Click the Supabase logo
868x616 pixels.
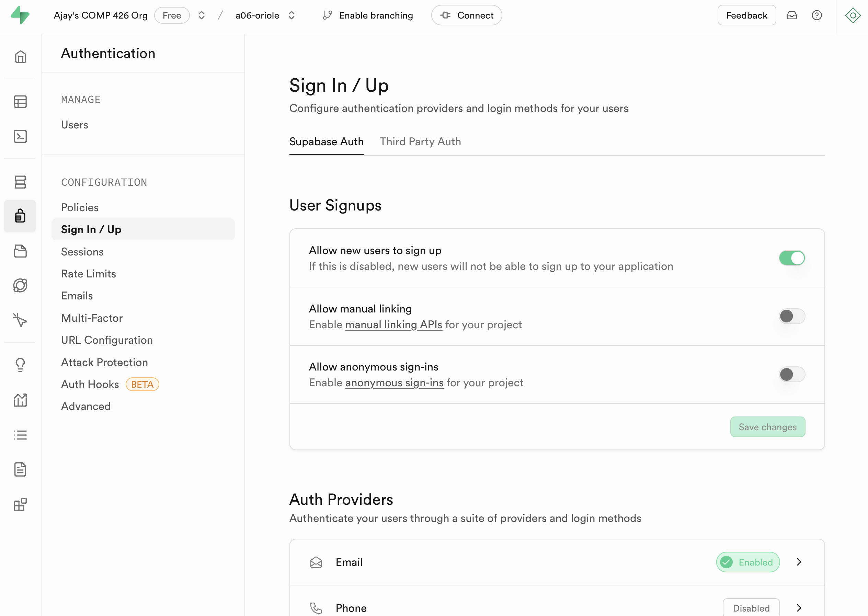[x=20, y=15]
